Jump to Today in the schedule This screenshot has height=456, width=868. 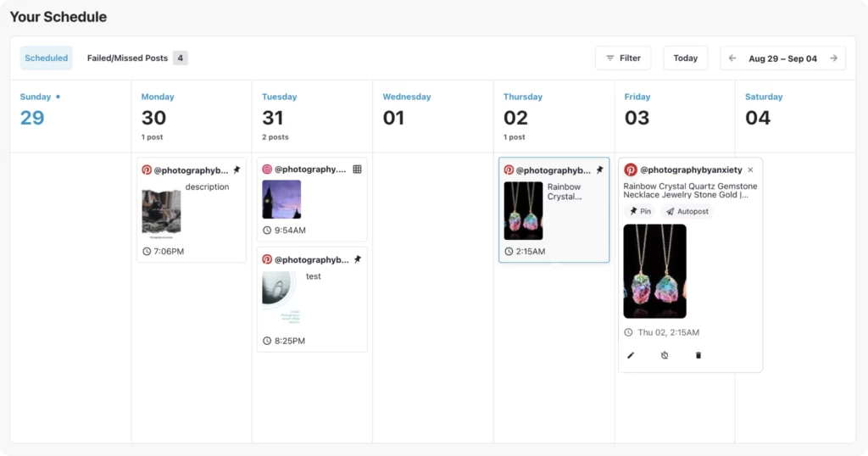tap(685, 58)
